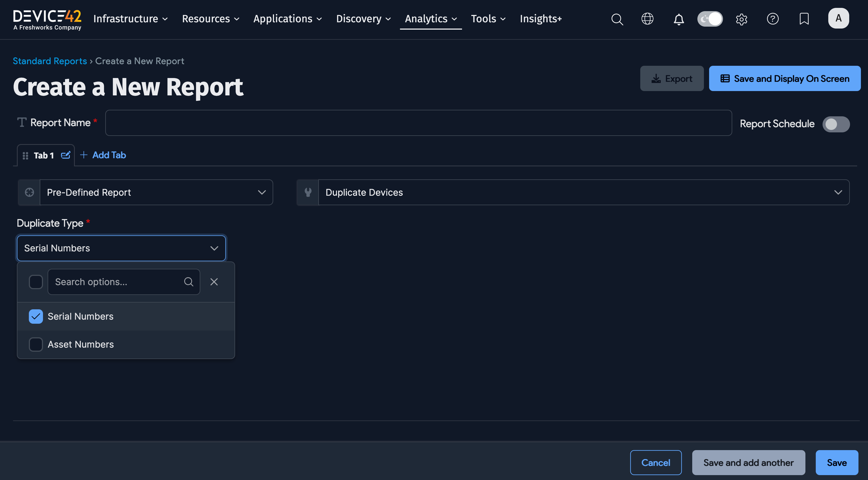
Task: Click the help question mark icon
Action: click(773, 19)
